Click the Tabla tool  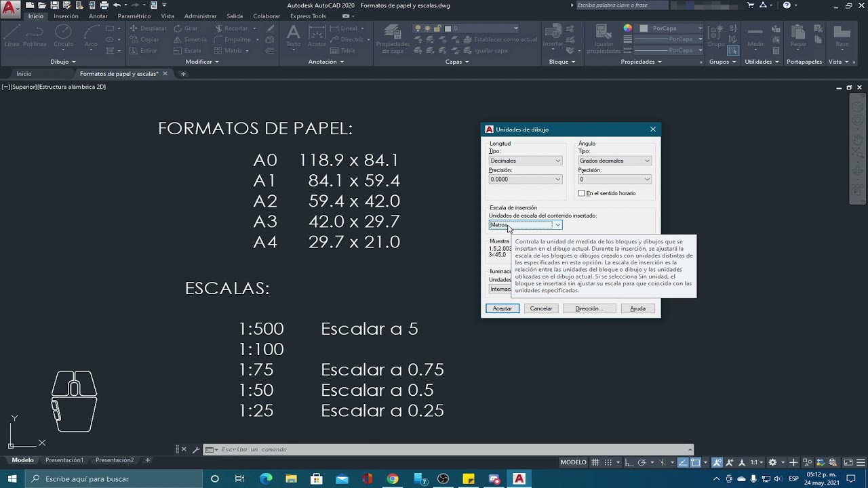click(342, 50)
